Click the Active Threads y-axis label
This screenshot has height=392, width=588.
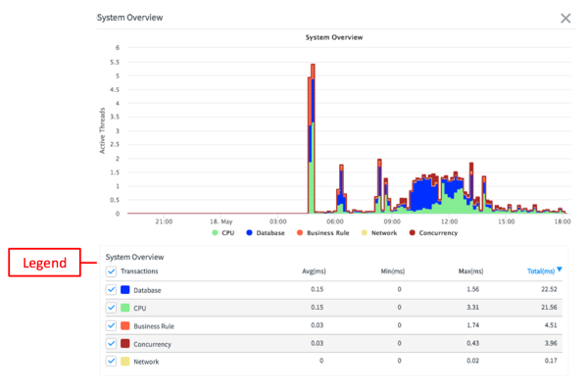click(x=102, y=130)
